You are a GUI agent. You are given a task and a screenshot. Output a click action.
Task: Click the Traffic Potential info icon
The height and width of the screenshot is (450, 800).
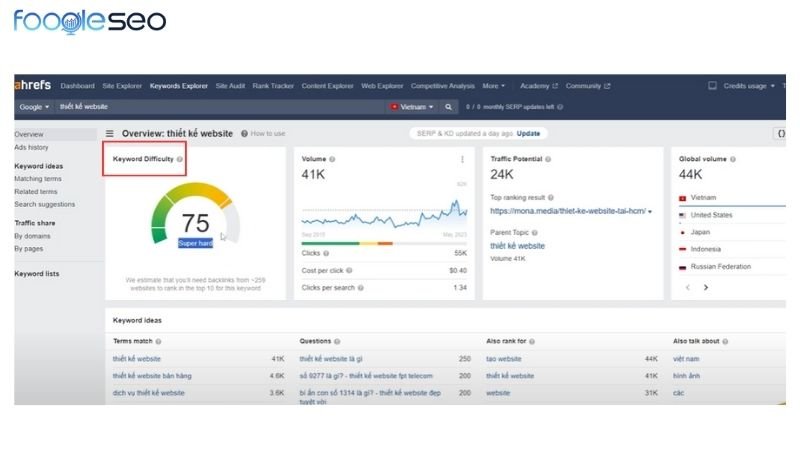[548, 159]
